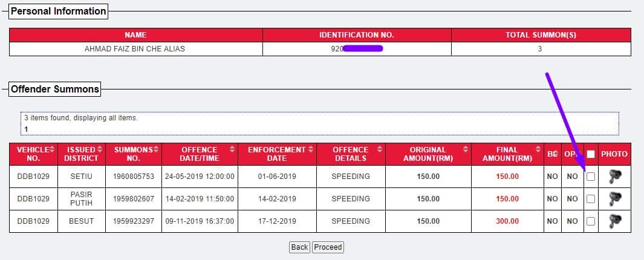Select page number 1 in pagination

point(26,129)
